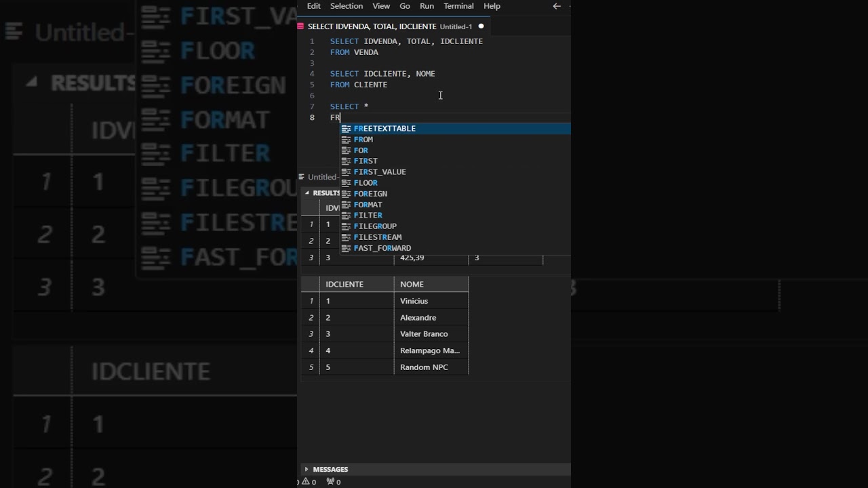Screen dimensions: 868x488
Task: Choose FROM suggestion in autocomplete
Action: [455, 140]
